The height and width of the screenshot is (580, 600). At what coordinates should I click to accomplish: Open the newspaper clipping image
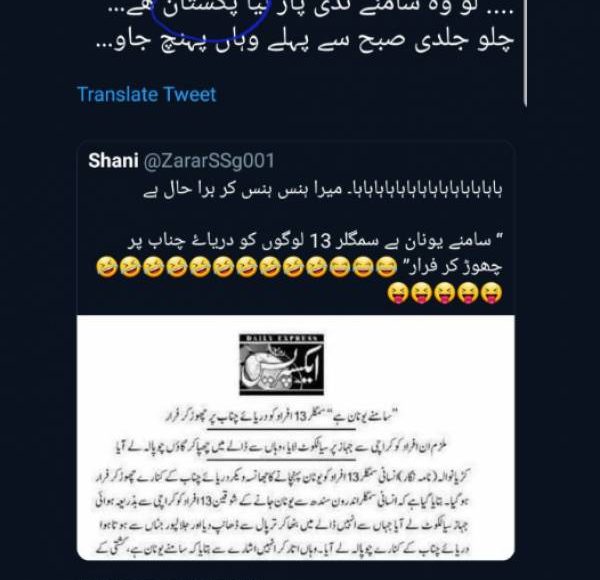(296, 437)
